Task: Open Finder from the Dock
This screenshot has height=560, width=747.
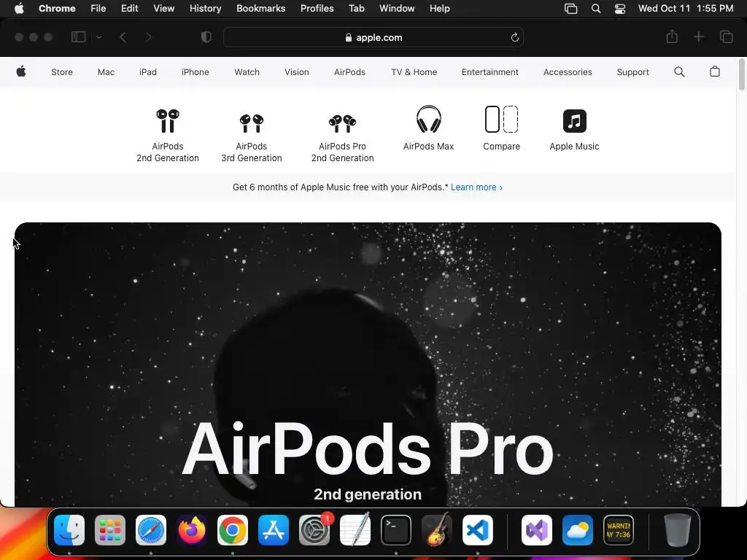Action: [69, 530]
